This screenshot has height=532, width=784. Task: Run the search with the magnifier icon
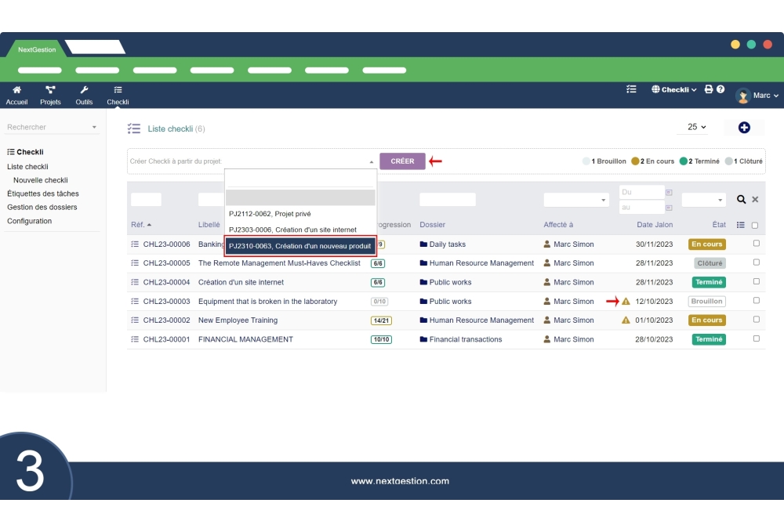[x=741, y=199]
